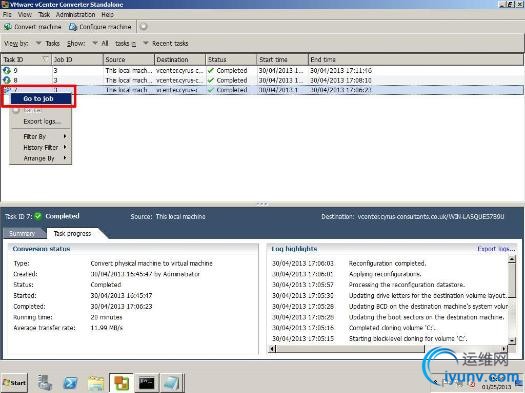Viewport: 525px width, 393px height.
Task: Sort by the Job ID column header
Action: [x=78, y=59]
